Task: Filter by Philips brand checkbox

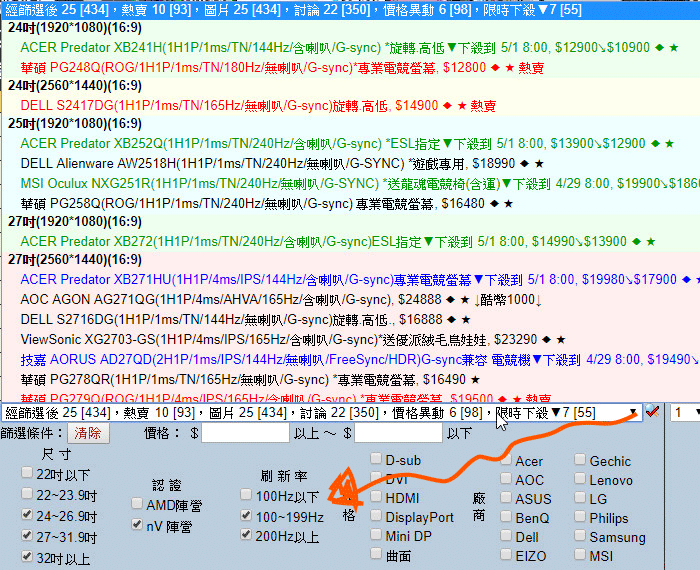Action: (580, 516)
